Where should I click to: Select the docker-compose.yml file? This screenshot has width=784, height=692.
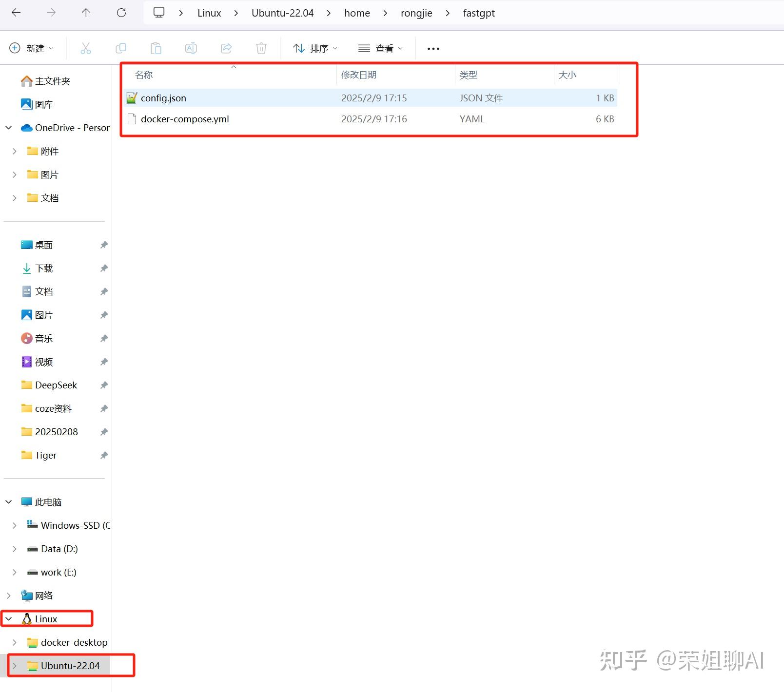pos(185,119)
